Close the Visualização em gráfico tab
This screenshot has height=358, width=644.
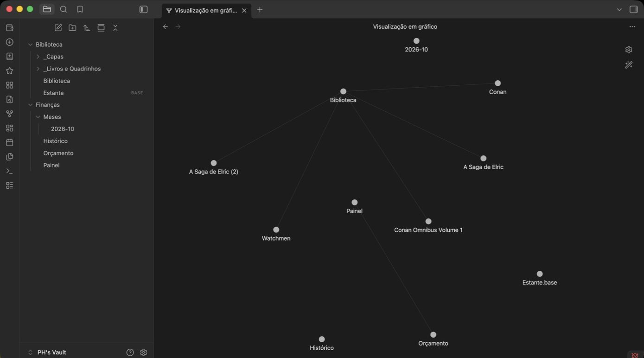click(244, 11)
